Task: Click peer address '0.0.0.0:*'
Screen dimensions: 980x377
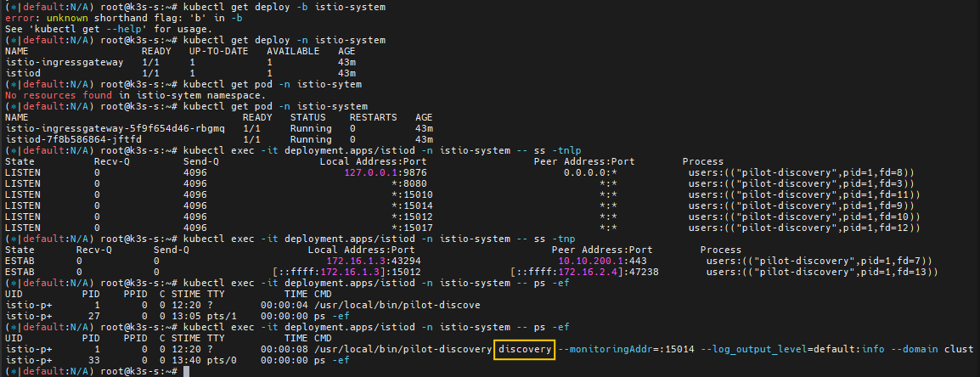Action: click(x=590, y=172)
